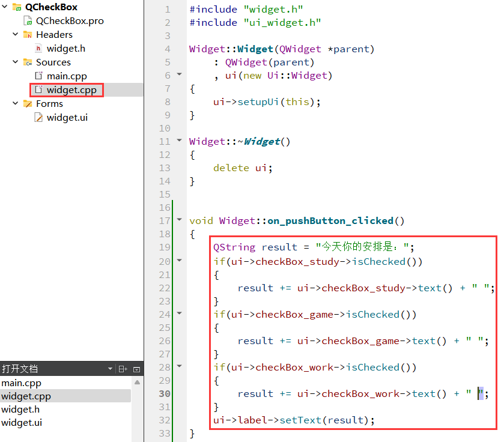Click the widget.ui form file icon
504x442 pixels.
coord(38,117)
